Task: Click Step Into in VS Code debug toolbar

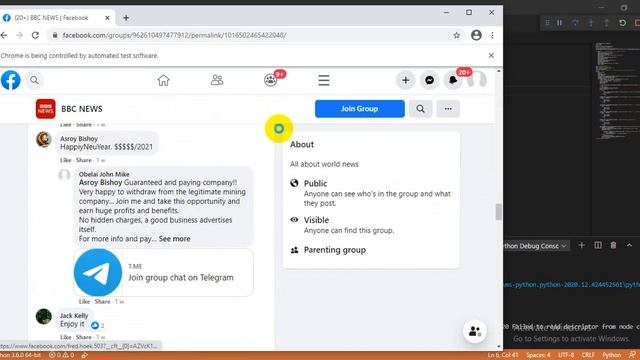Action: pyautogui.click(x=591, y=23)
